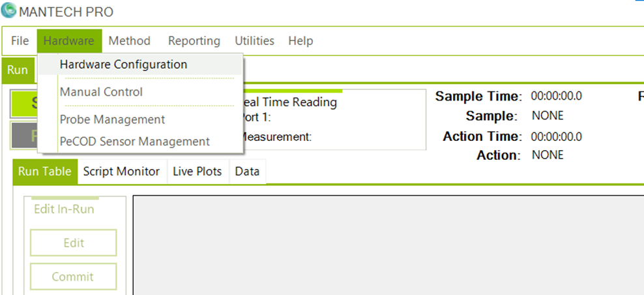This screenshot has width=644, height=295.
Task: Open the Method menu
Action: (x=129, y=40)
